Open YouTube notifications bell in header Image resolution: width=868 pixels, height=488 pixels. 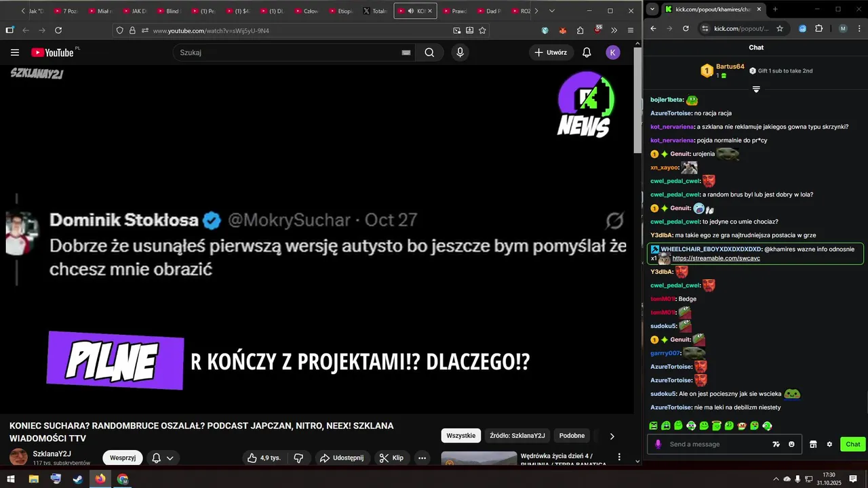click(x=587, y=52)
